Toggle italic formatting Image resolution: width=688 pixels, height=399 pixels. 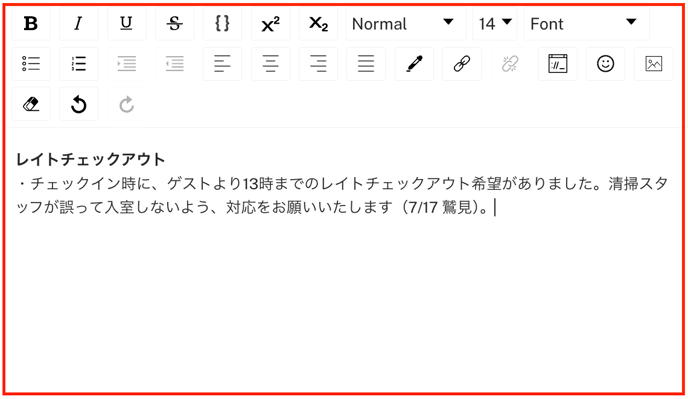(x=79, y=23)
